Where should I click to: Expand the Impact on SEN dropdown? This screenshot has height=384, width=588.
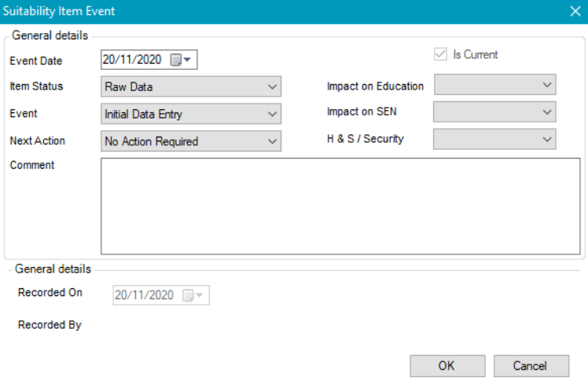(546, 112)
